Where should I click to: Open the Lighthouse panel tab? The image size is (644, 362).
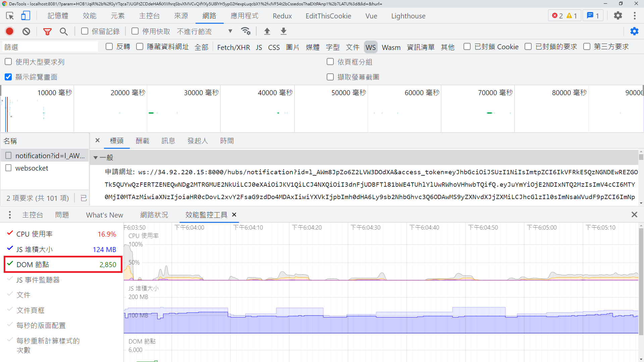[408, 16]
